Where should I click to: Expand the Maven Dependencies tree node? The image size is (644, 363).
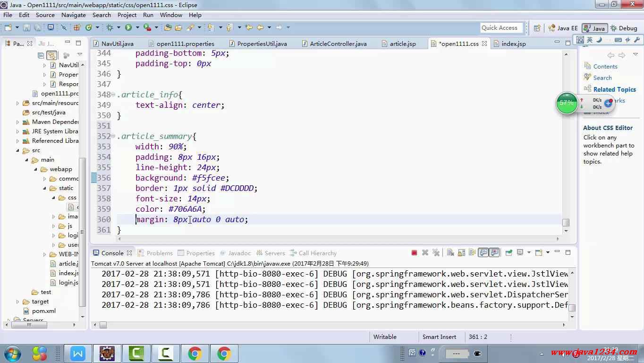click(x=18, y=122)
